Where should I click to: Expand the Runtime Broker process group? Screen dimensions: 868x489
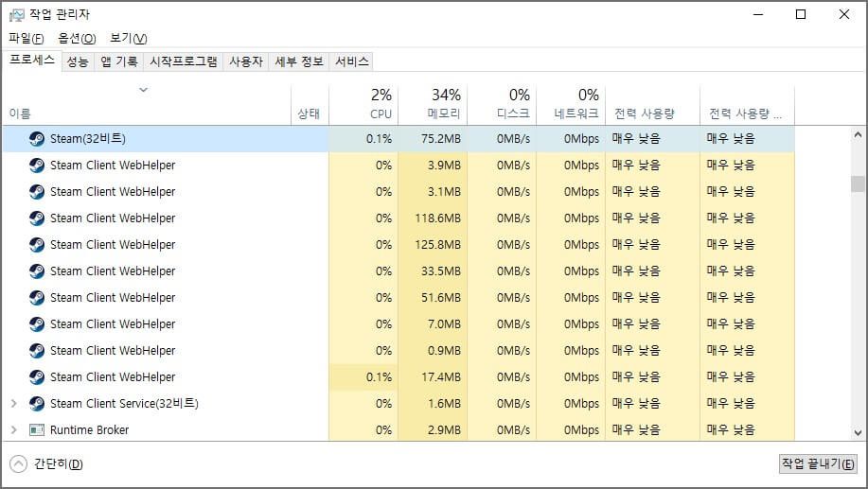(14, 429)
